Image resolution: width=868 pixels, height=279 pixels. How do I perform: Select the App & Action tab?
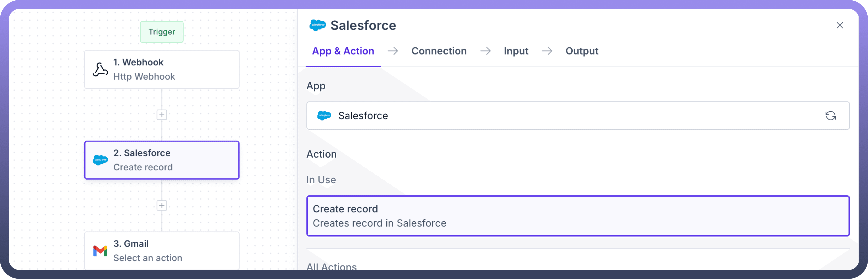click(343, 51)
